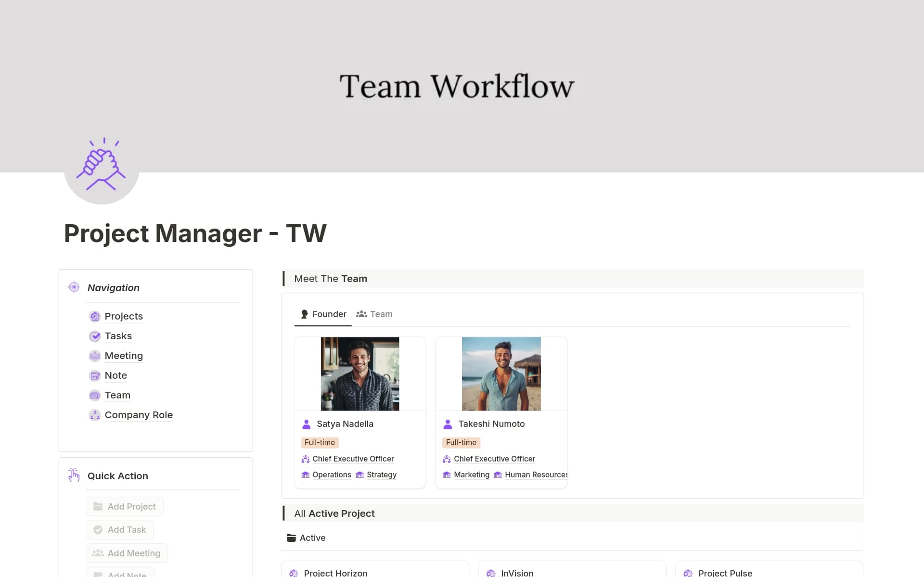Open the Marketing link under Takeshi Numoto
This screenshot has height=577, width=924.
point(472,474)
